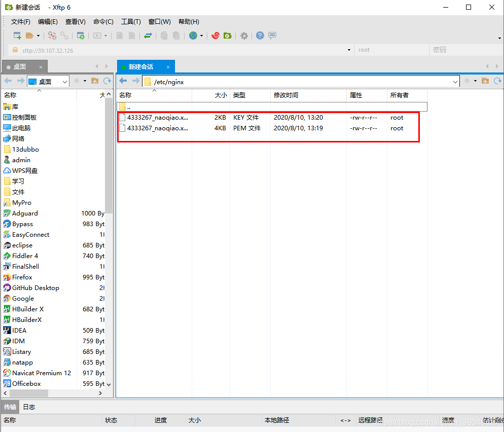Expand the host address history dropdown
The image size is (504, 432).
click(349, 50)
